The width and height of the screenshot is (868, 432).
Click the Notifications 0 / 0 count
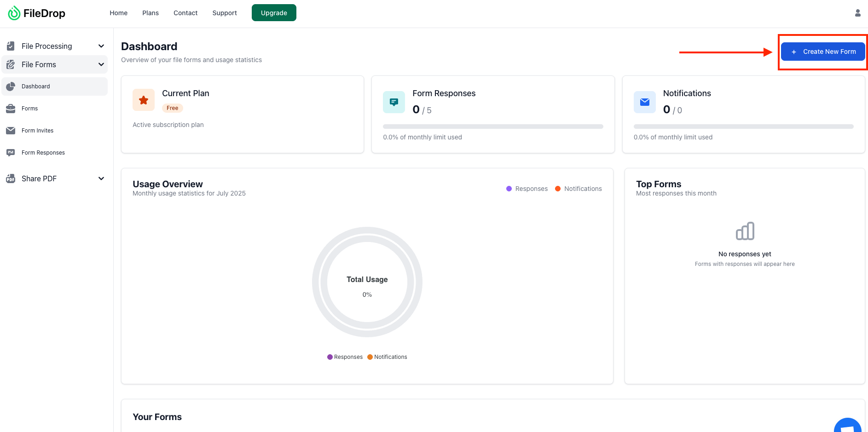672,109
